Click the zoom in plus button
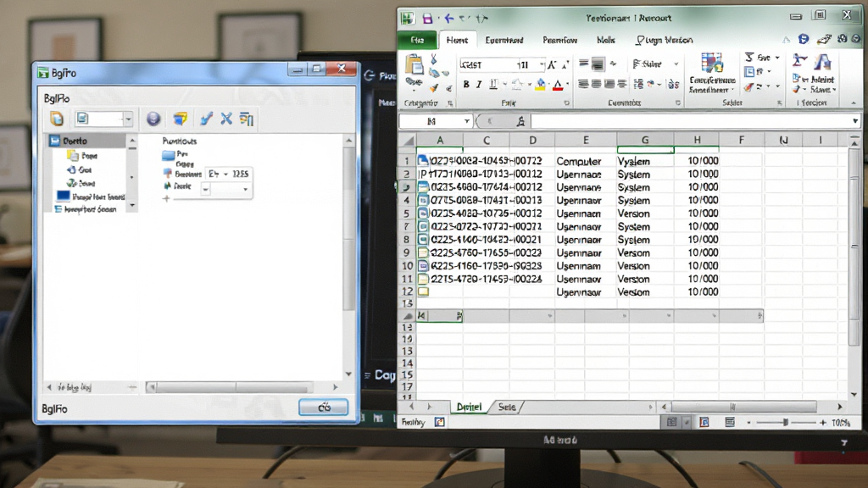Viewport: 868px width, 488px height. coord(822,423)
